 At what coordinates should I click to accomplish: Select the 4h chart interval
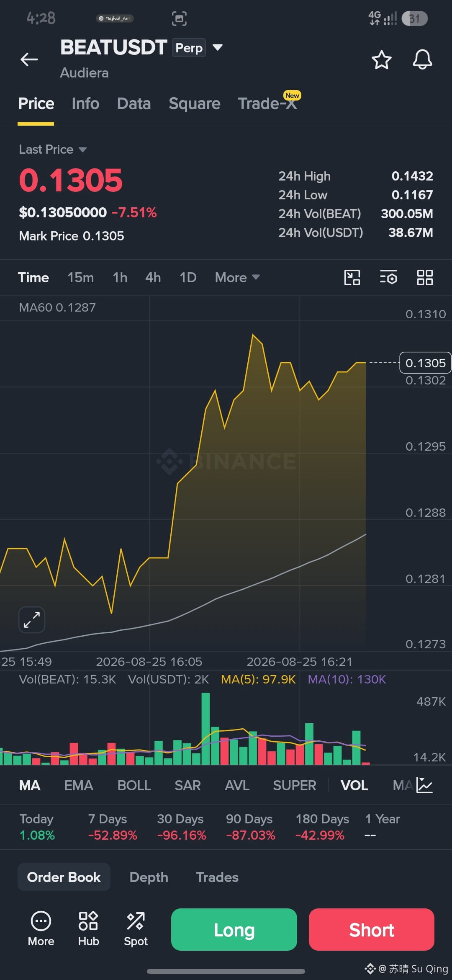153,277
